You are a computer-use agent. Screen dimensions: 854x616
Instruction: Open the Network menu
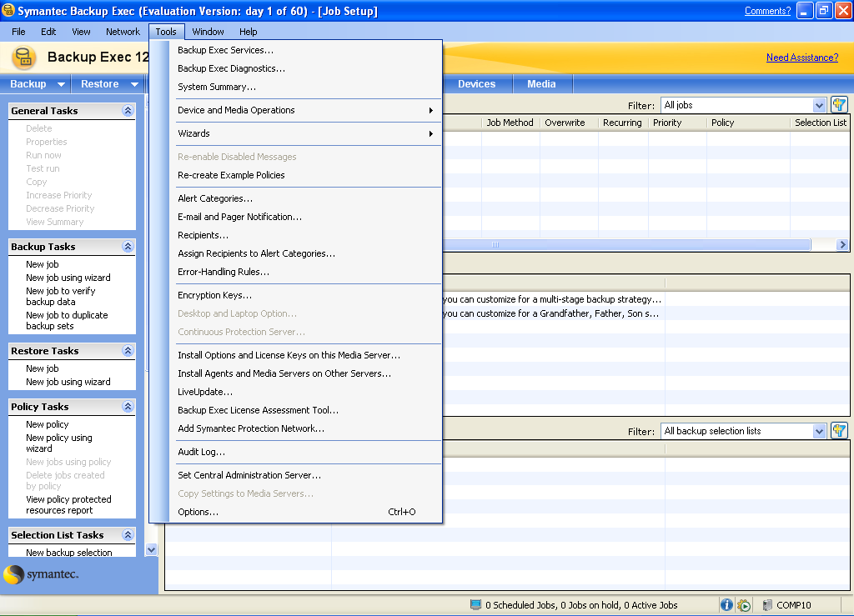tap(123, 32)
